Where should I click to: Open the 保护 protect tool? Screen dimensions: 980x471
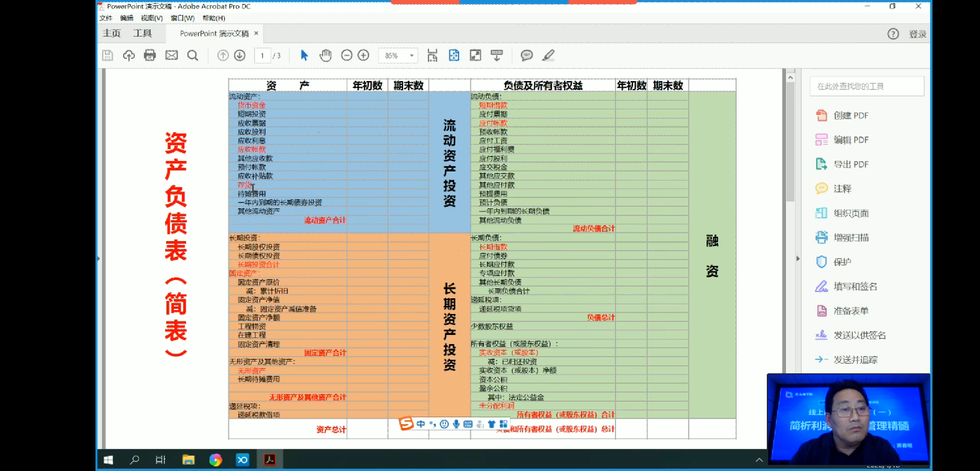[x=834, y=262]
